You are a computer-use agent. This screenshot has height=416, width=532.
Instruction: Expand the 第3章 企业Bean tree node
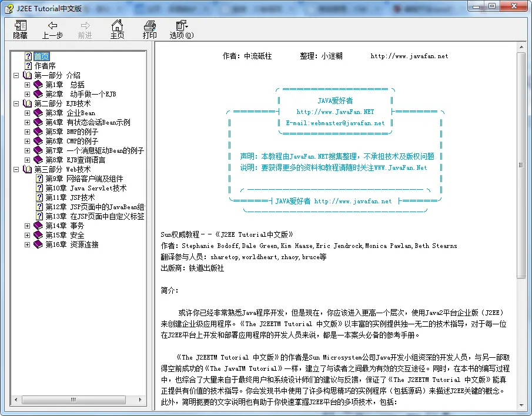click(27, 113)
